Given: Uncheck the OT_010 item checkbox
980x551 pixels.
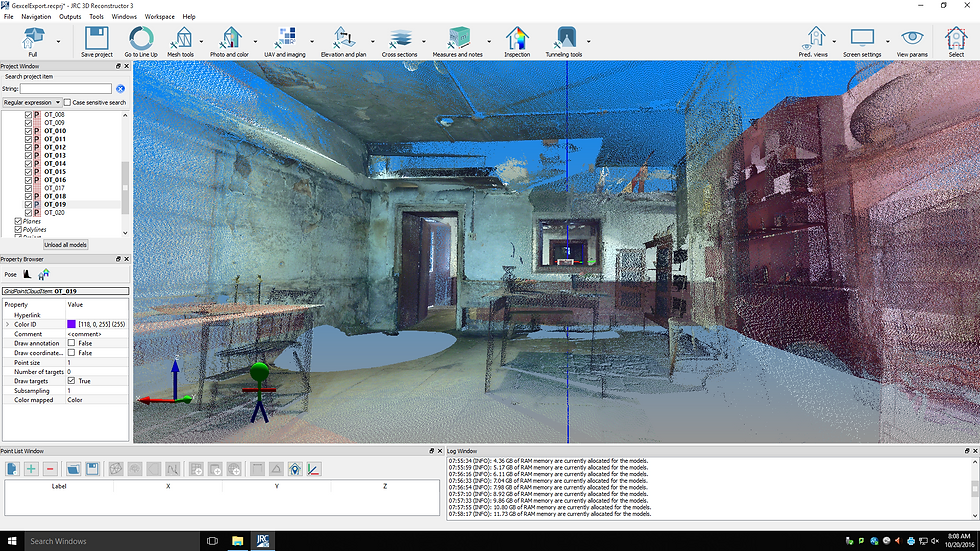Looking at the screenshot, I should 28,131.
